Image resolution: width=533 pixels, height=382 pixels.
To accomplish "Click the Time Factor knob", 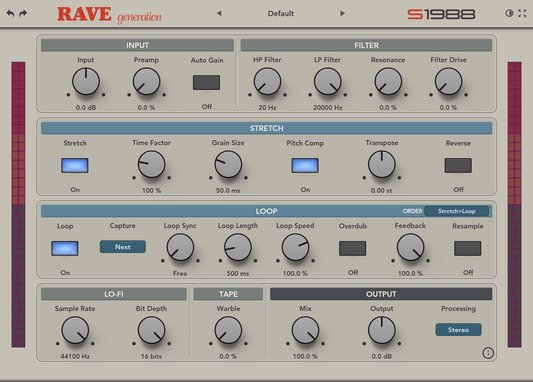I will point(151,164).
